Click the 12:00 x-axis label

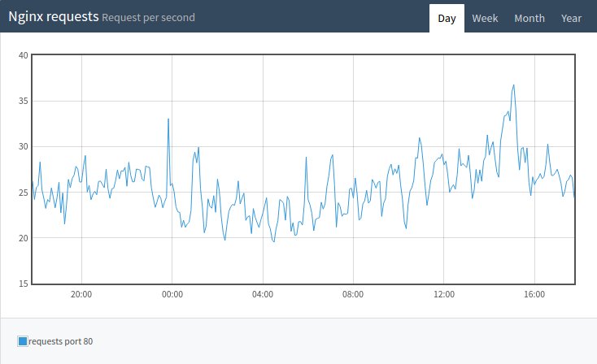(444, 294)
